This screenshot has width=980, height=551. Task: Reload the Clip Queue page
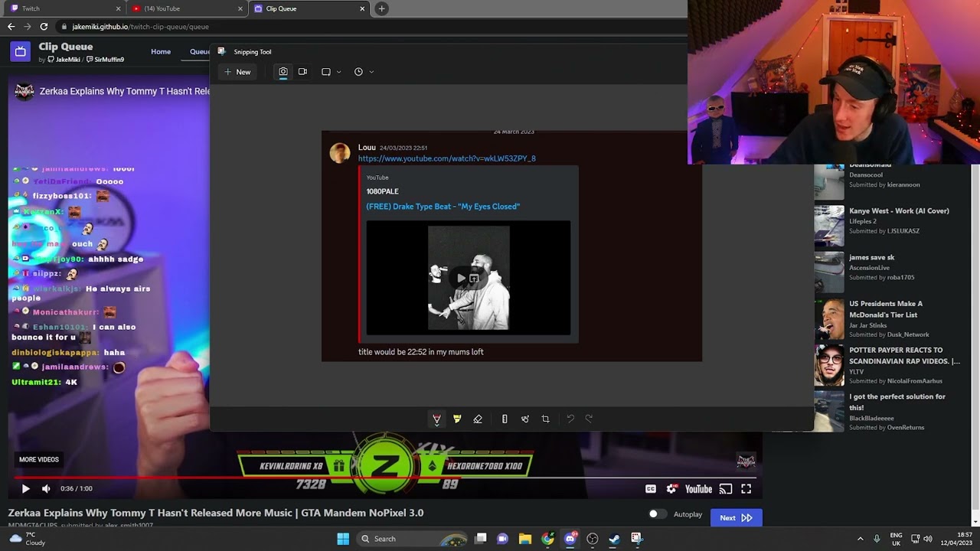click(x=44, y=27)
